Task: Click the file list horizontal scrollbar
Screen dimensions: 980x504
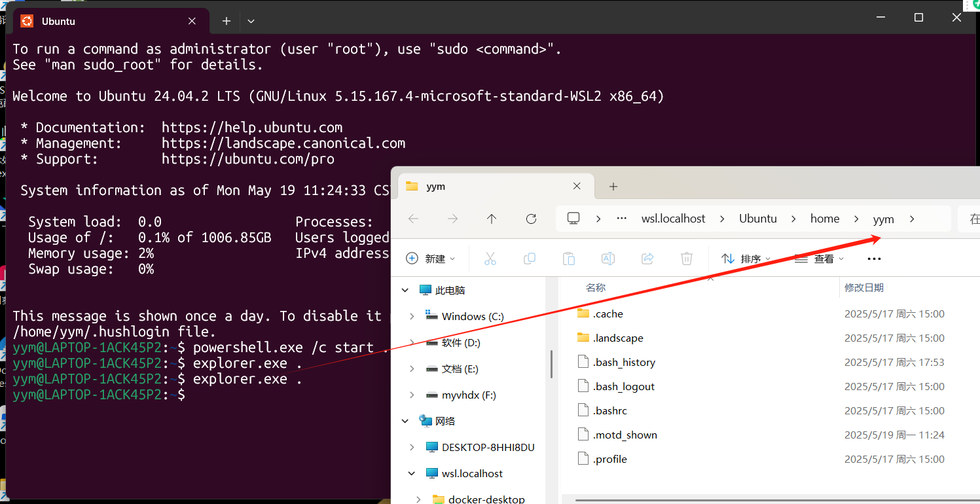Action: pos(778,500)
